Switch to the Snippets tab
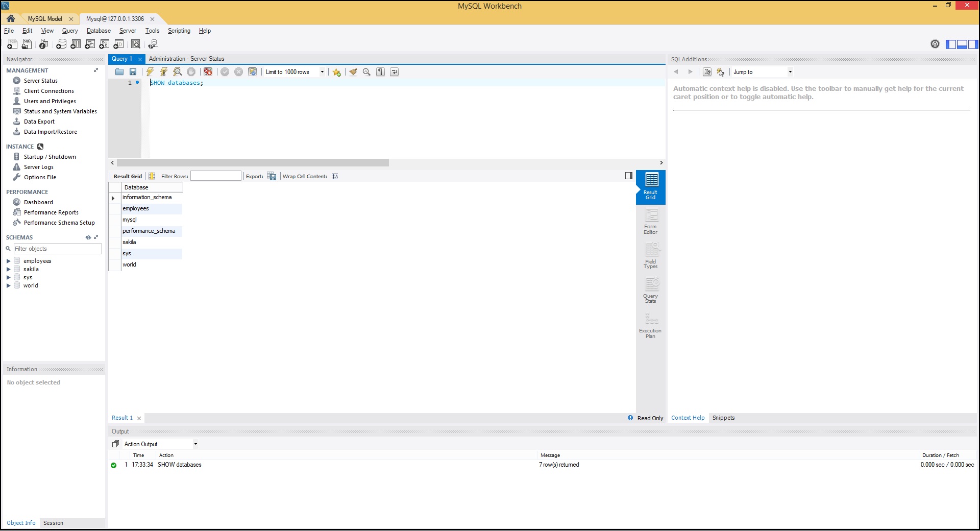Image resolution: width=980 pixels, height=531 pixels. [x=723, y=418]
